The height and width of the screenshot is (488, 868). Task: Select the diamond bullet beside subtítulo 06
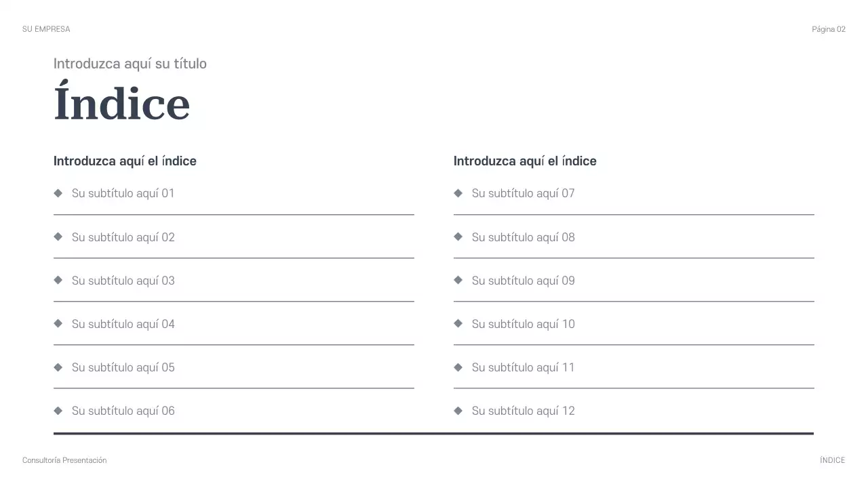(58, 410)
